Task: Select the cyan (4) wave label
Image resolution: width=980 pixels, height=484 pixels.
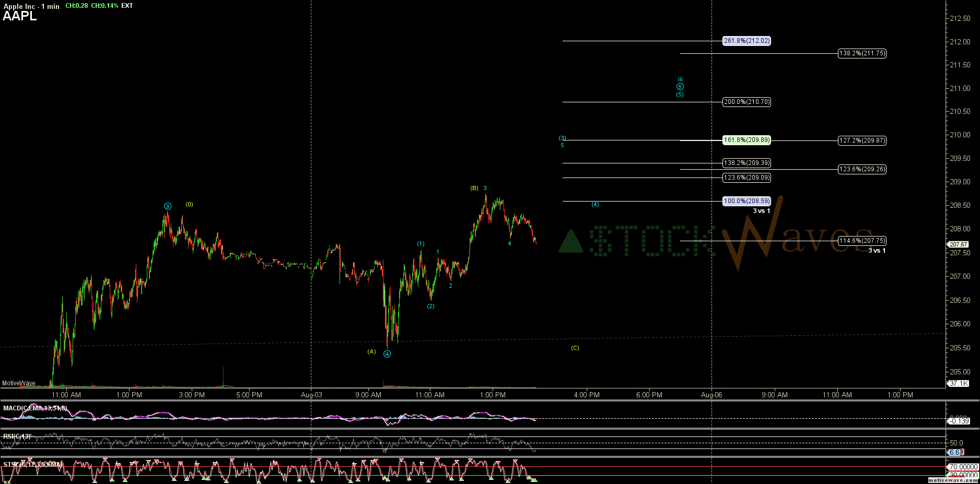Action: click(595, 204)
